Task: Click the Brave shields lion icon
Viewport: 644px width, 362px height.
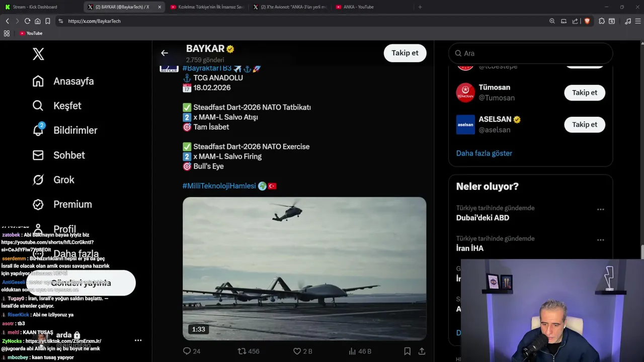Action: [587, 21]
